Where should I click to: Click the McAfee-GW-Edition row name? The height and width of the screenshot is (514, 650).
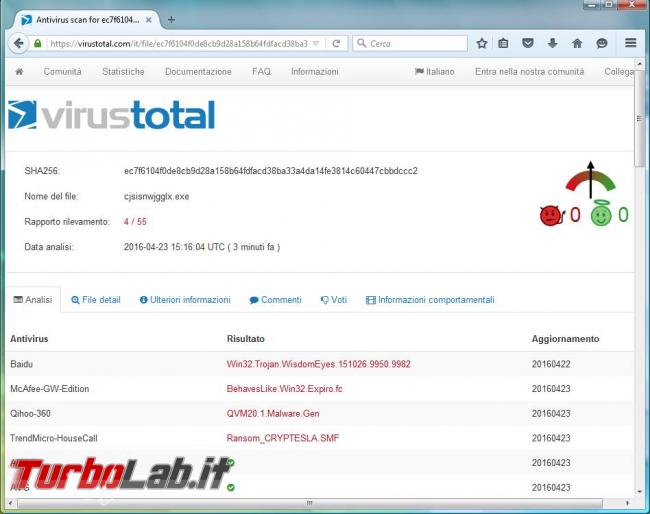[x=49, y=389]
